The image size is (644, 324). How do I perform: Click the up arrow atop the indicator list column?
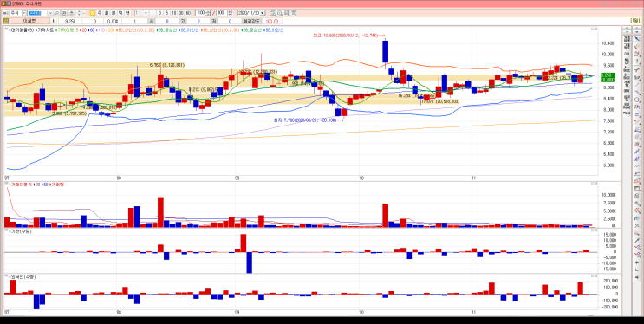coord(627,28)
